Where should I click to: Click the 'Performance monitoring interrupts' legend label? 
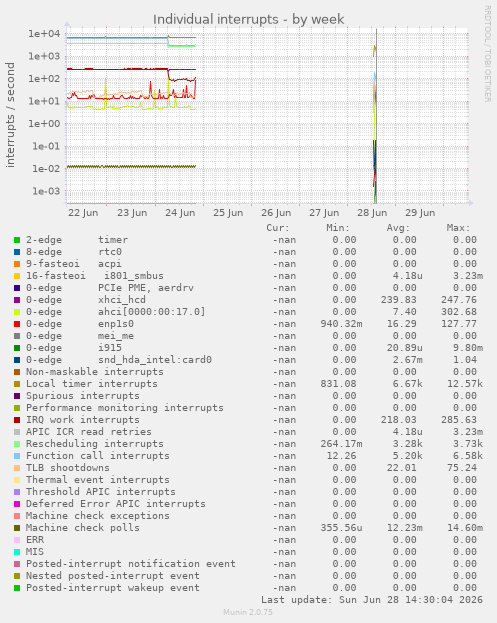tap(125, 408)
